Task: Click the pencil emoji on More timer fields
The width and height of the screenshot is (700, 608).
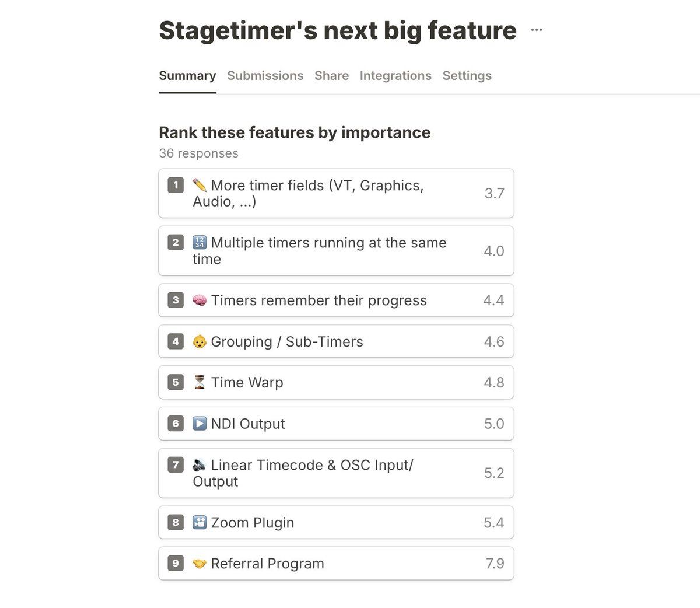Action: point(199,185)
